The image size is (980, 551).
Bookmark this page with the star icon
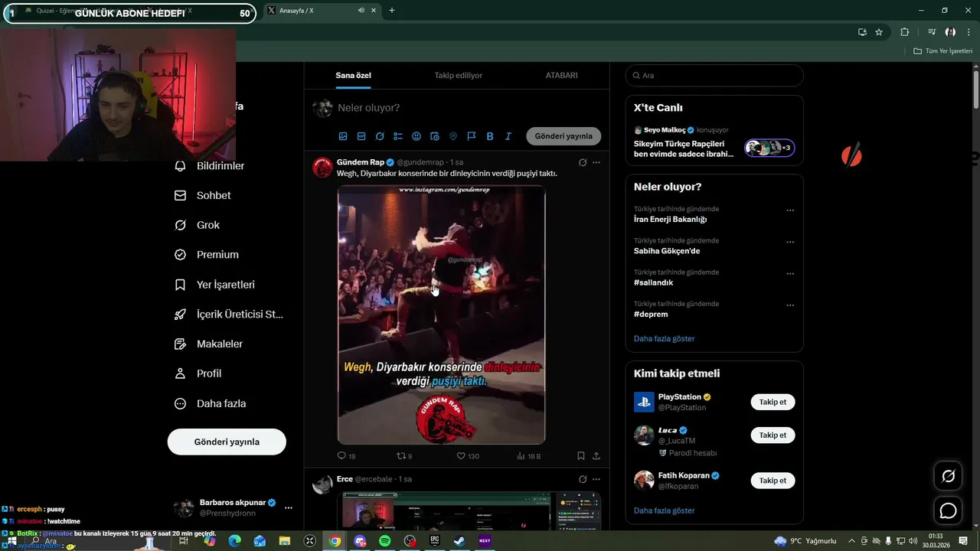coord(879,32)
